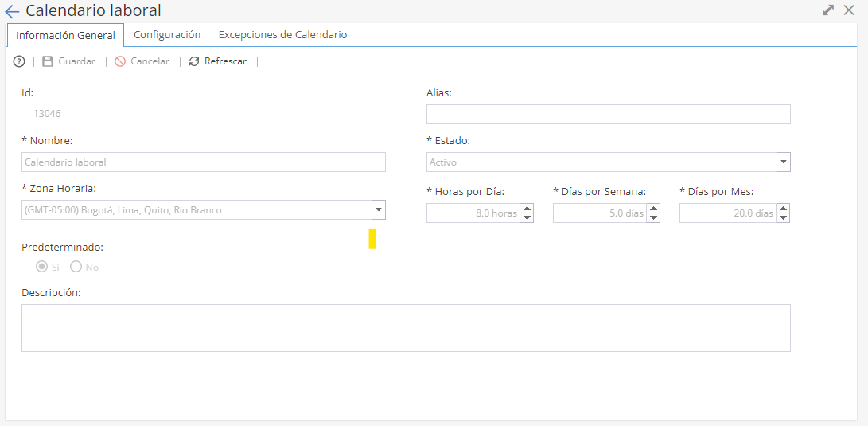
Task: Increase Horas por Día with up arrow
Action: point(527,209)
